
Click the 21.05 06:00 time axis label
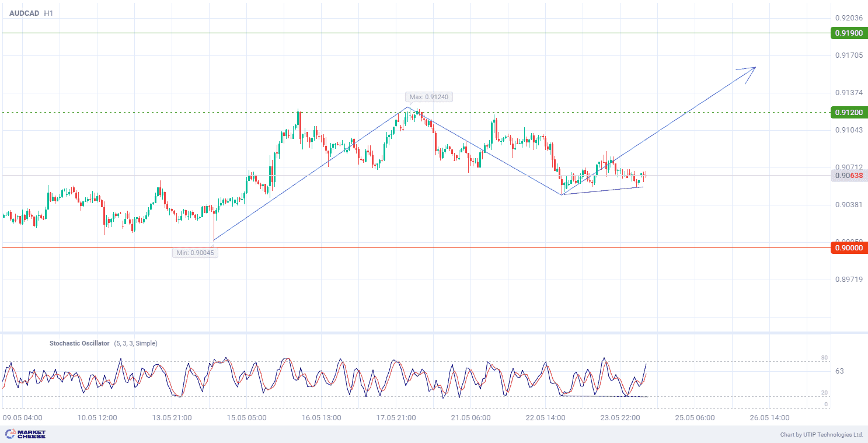tap(470, 418)
